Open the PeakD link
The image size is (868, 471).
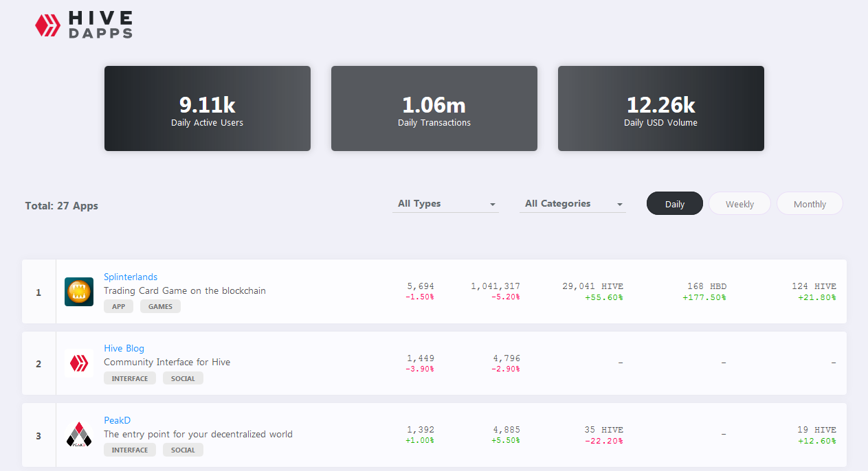[x=118, y=420]
